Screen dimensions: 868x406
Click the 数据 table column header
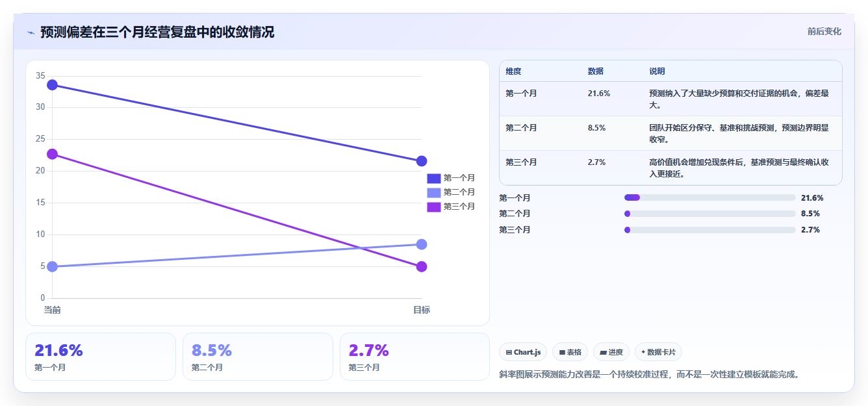pyautogui.click(x=596, y=71)
